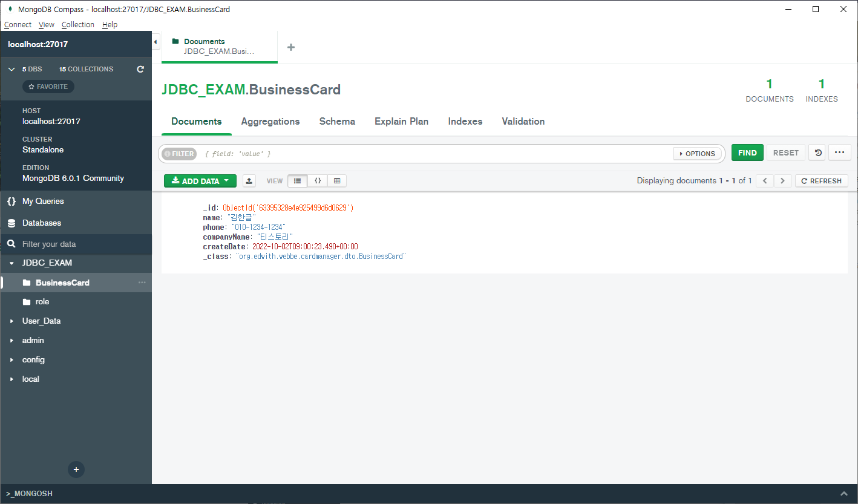Open the Connect menu
858x504 pixels.
click(x=18, y=25)
